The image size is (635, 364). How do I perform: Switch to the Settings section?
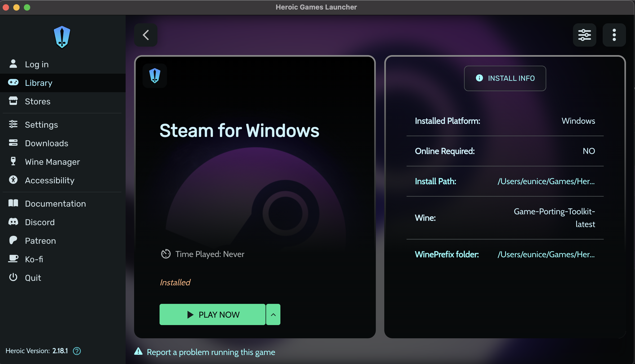41,125
